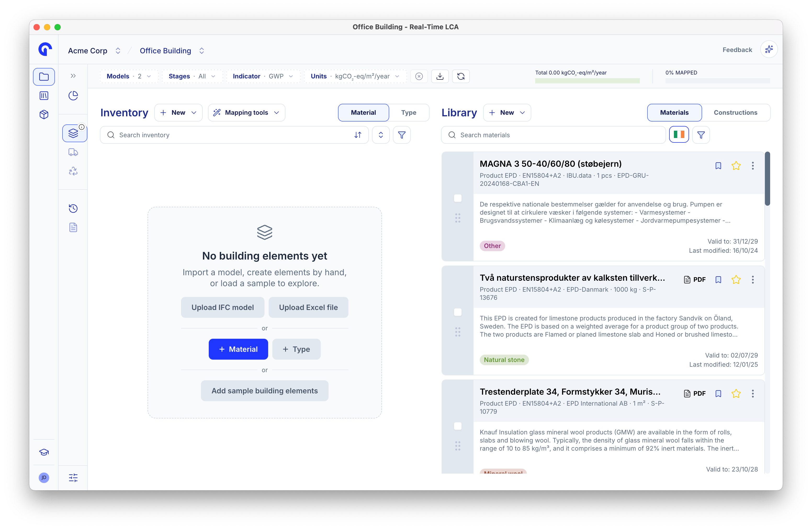The height and width of the screenshot is (529, 812).
Task: Click the refresh icon in top toolbar
Action: (461, 76)
